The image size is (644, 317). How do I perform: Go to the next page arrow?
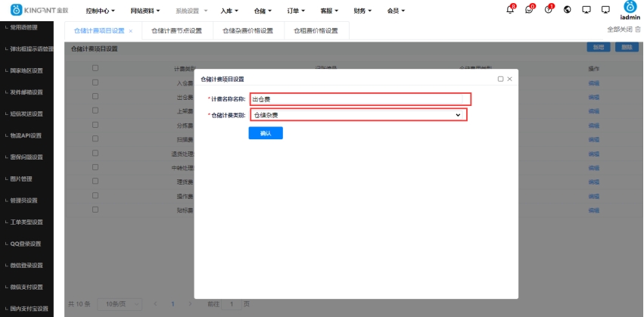(x=190, y=304)
